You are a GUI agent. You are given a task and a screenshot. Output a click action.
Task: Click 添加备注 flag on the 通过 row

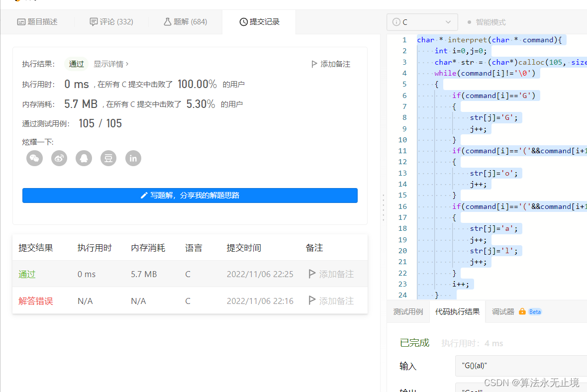[313, 274]
